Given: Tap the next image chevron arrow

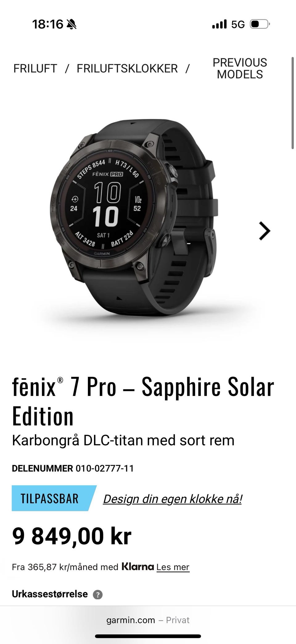Looking at the screenshot, I should [265, 231].
